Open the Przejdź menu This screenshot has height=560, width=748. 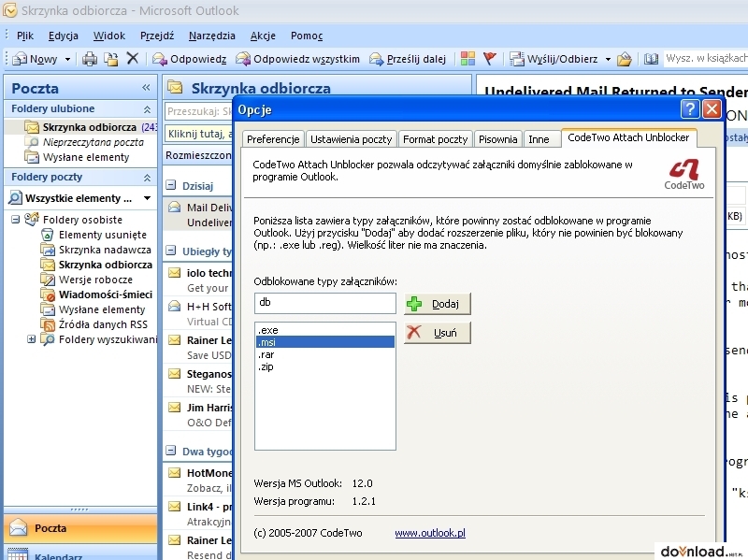coord(156,36)
